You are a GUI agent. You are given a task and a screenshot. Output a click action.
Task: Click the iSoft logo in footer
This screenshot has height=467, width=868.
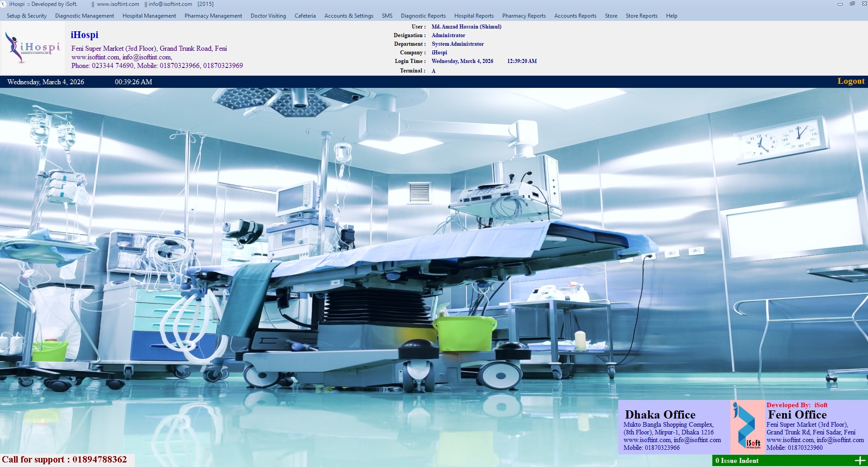747,427
